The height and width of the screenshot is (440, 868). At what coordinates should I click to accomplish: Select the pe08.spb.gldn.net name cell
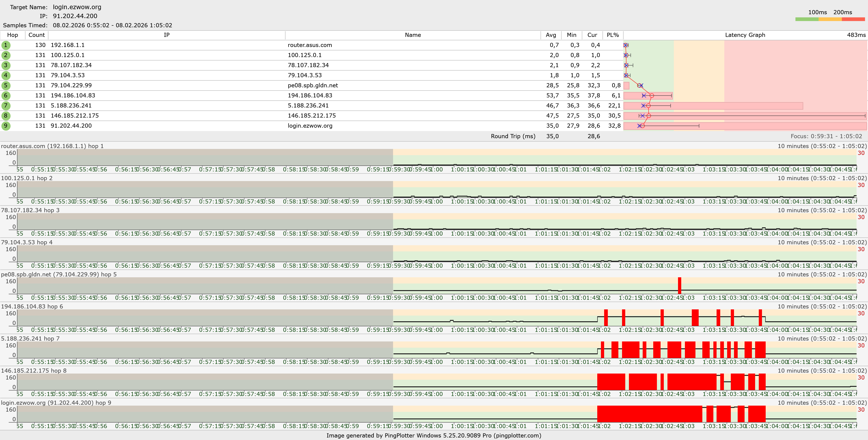click(x=313, y=85)
